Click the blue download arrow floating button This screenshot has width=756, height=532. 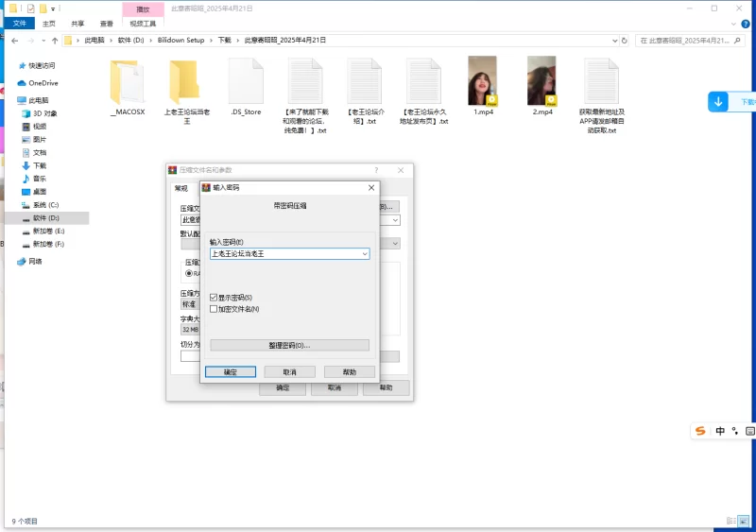[718, 102]
